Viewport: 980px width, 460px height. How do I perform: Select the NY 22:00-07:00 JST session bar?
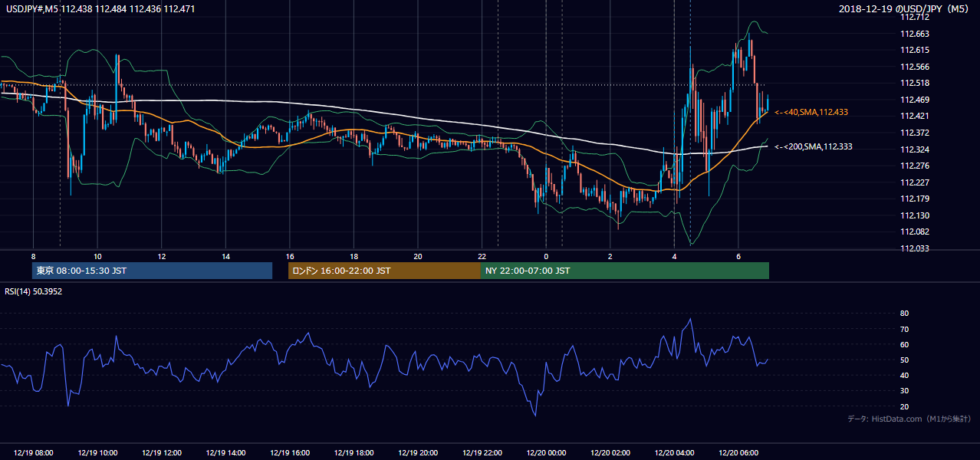click(x=625, y=271)
